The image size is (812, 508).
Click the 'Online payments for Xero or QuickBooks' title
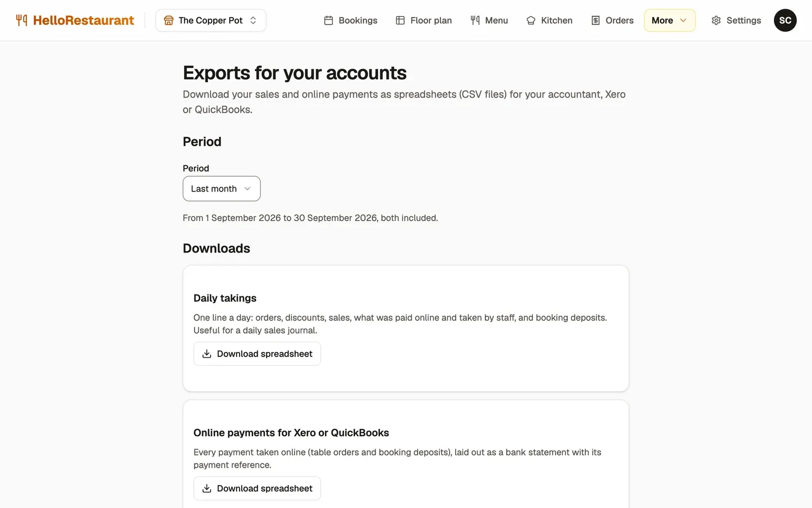coord(291,433)
